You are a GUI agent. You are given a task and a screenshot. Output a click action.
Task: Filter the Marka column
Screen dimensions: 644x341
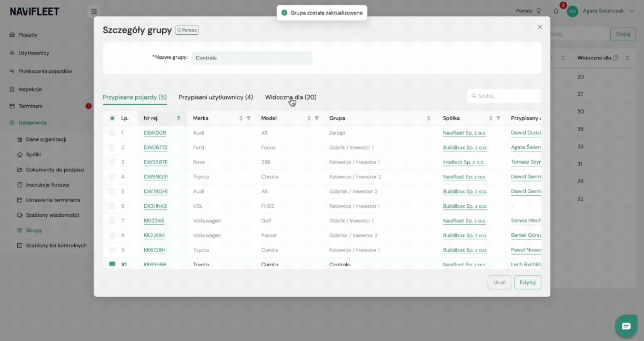pyautogui.click(x=248, y=118)
